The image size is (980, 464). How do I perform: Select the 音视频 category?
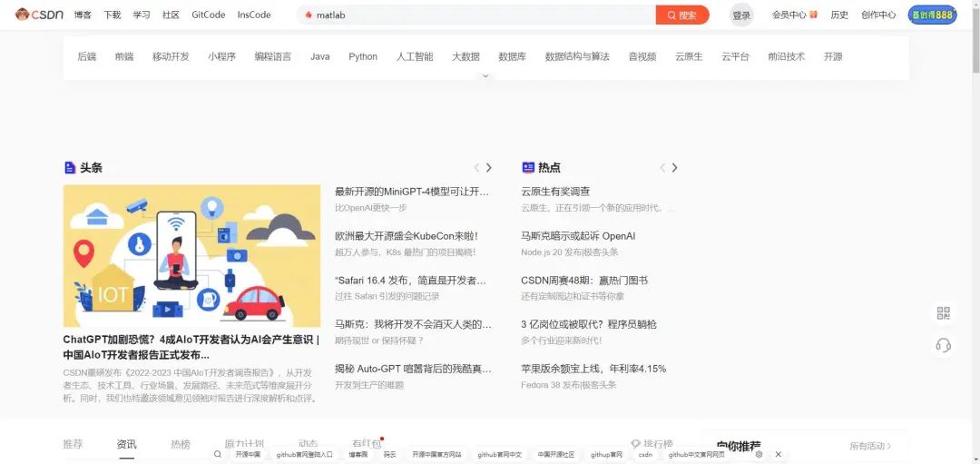pos(642,56)
